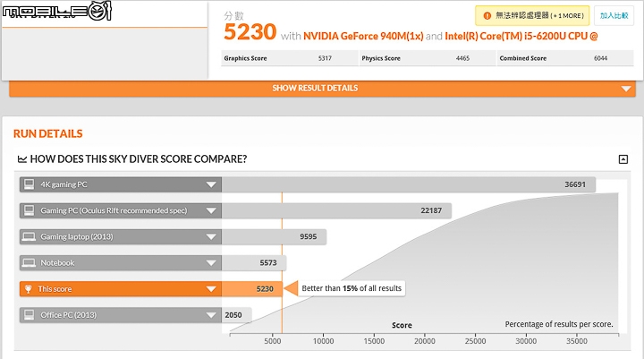Click the 2050 Office PC score value
Screen dimensions: 644x359
[233, 315]
